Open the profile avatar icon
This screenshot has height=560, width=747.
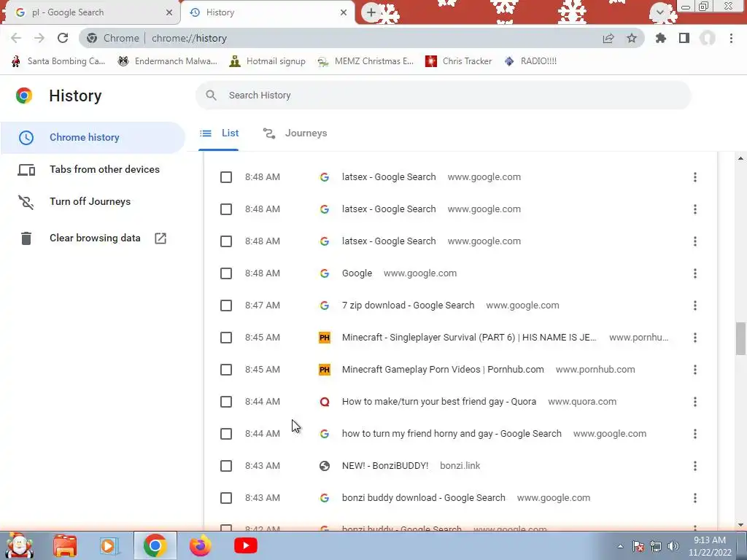click(708, 38)
